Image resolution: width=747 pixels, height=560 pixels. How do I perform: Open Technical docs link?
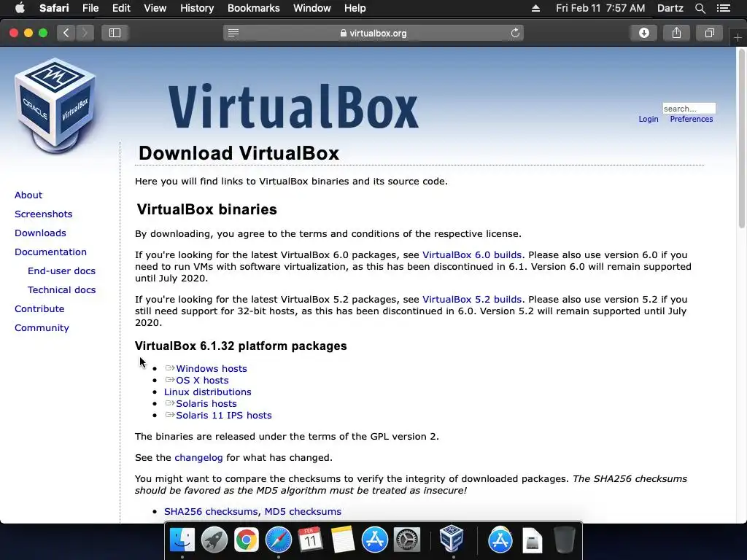61,290
